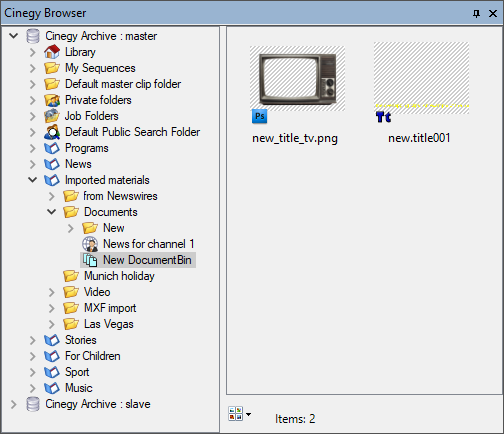This screenshot has width=504, height=434.
Task: Expand the Video folder
Action: tap(52, 292)
